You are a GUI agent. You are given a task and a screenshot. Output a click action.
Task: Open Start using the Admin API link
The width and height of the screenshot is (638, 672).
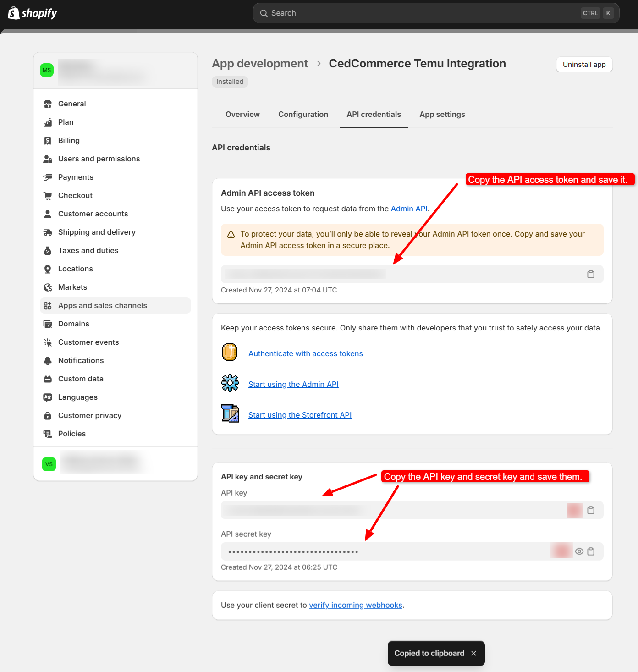(x=293, y=385)
